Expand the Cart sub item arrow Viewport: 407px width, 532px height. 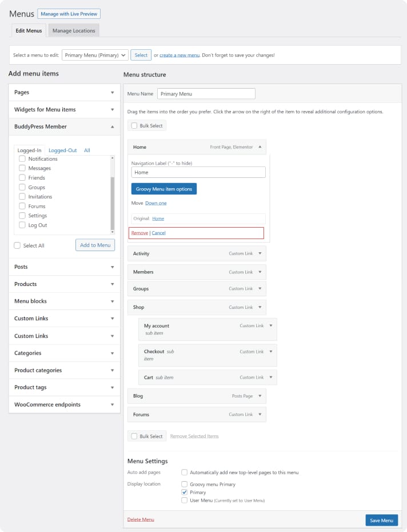click(271, 378)
